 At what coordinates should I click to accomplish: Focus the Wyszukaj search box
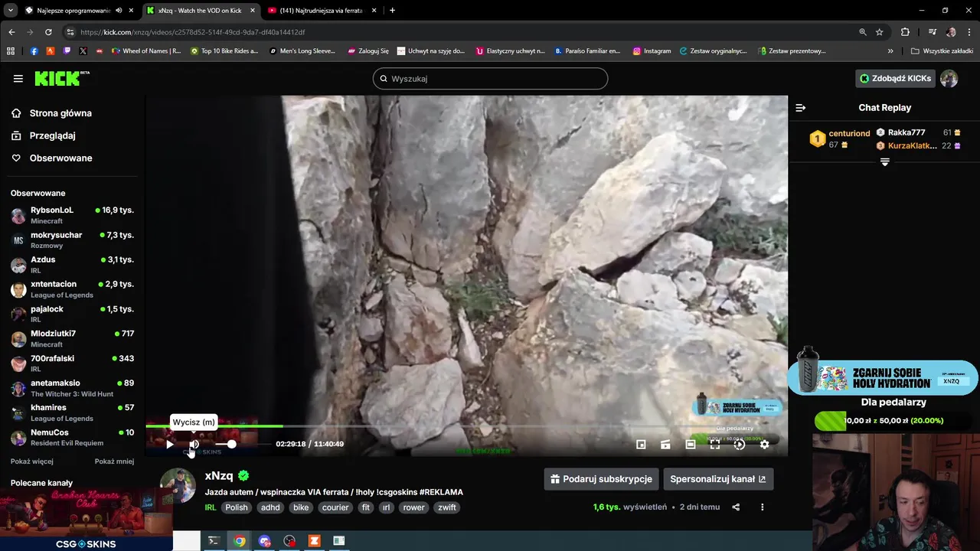point(490,78)
